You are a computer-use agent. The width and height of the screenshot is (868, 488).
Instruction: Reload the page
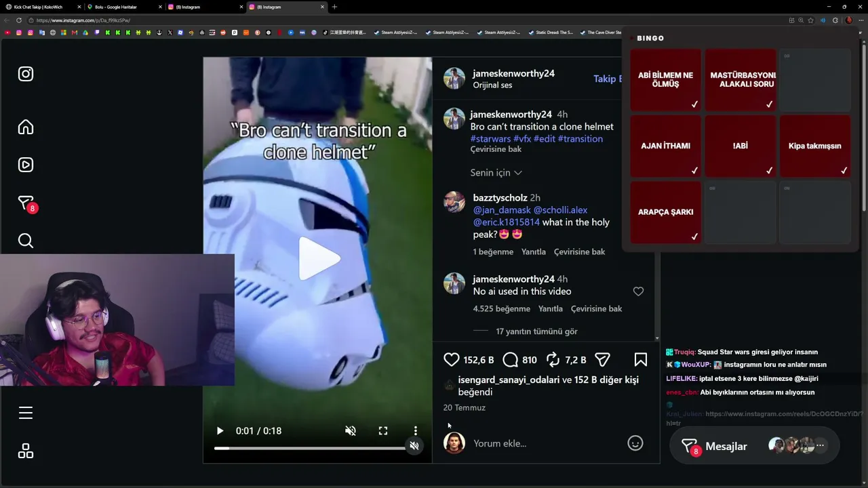19,20
